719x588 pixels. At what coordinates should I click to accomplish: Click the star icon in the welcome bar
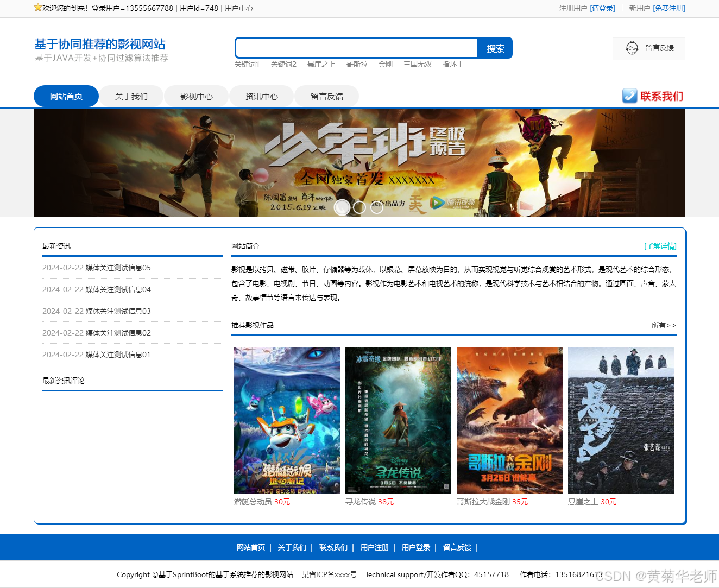[37, 8]
